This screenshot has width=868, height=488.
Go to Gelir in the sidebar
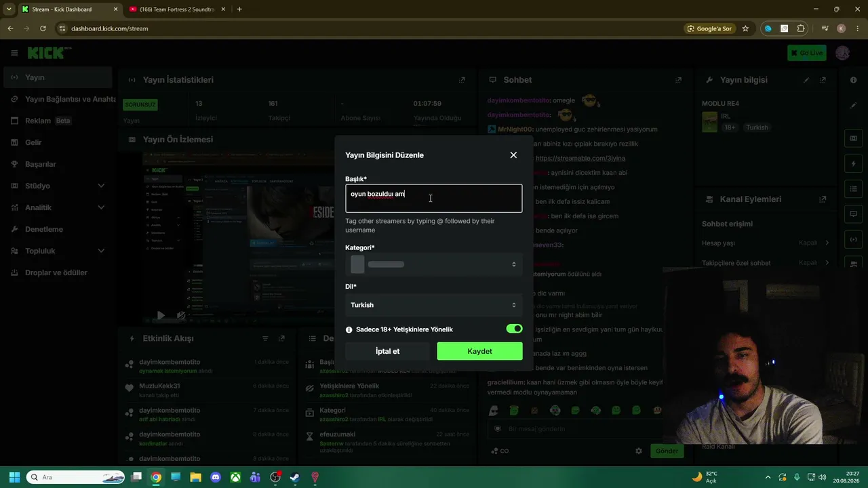coord(58,142)
